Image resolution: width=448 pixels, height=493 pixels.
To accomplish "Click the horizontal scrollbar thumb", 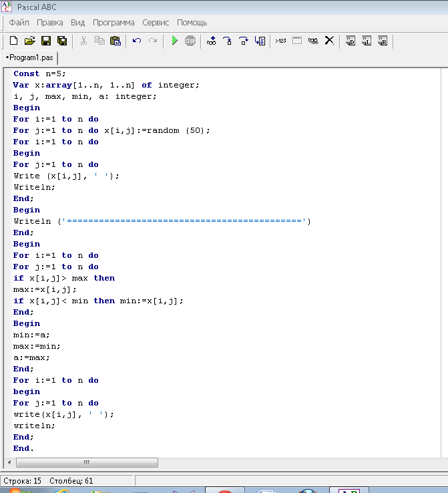I will coord(87,462).
